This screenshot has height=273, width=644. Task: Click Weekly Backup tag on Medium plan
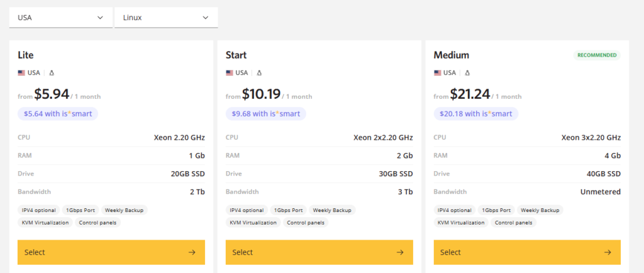540,210
